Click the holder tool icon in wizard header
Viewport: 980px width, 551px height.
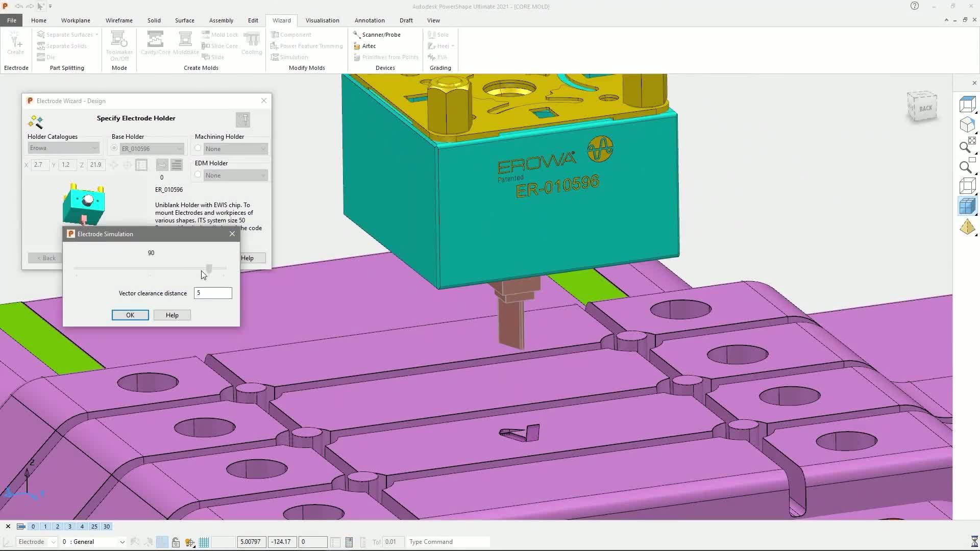243,120
